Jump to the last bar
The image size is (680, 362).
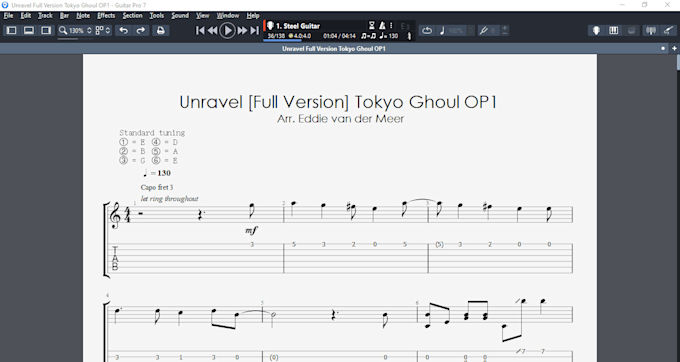[x=255, y=30]
